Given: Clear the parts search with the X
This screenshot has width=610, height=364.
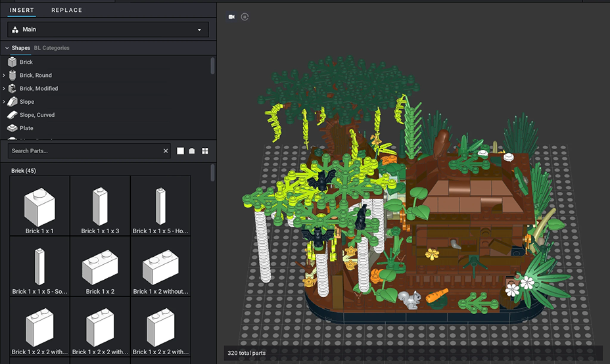Looking at the screenshot, I should tap(166, 151).
